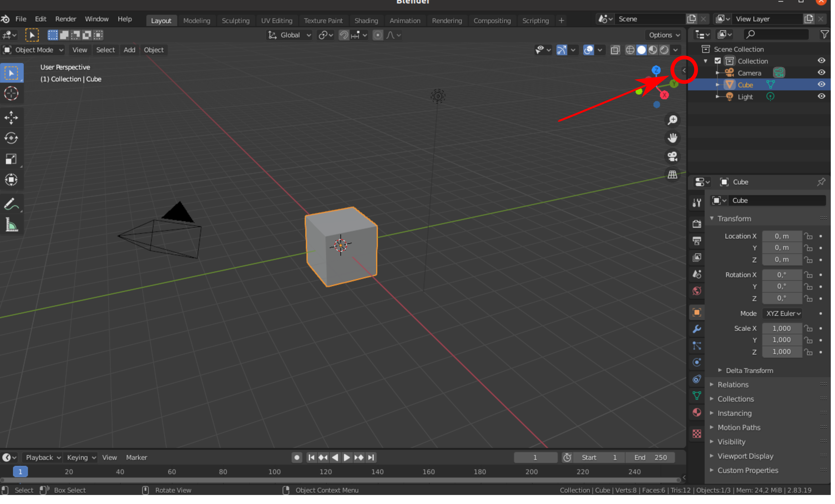Open the Physics properties tab
Screen dimensions: 835x504
coord(697,362)
